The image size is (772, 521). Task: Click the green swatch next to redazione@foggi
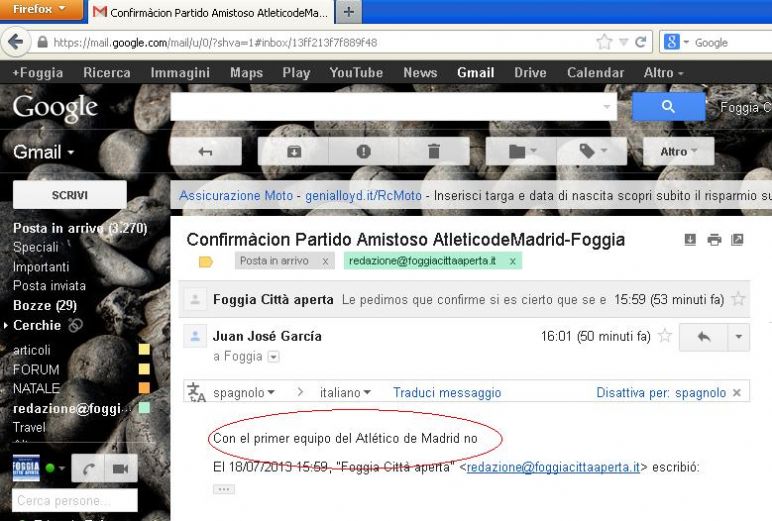(144, 408)
